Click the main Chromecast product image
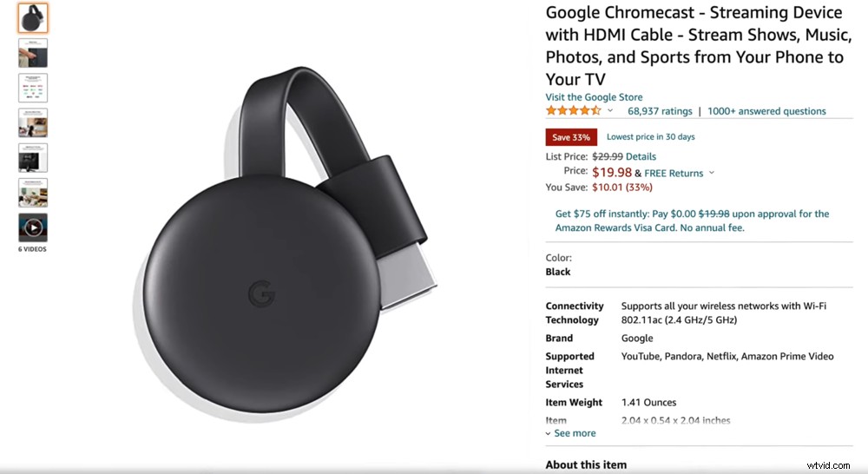 (x=285, y=244)
